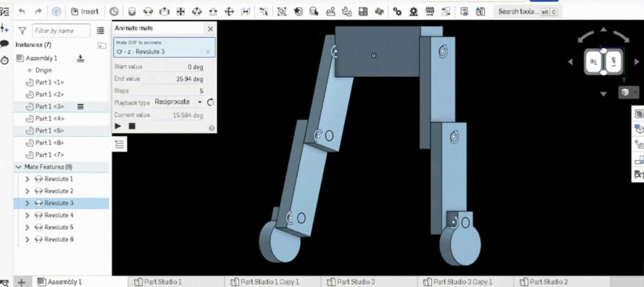
Task: Select the Cylindrical mate tool
Action: (197, 11)
